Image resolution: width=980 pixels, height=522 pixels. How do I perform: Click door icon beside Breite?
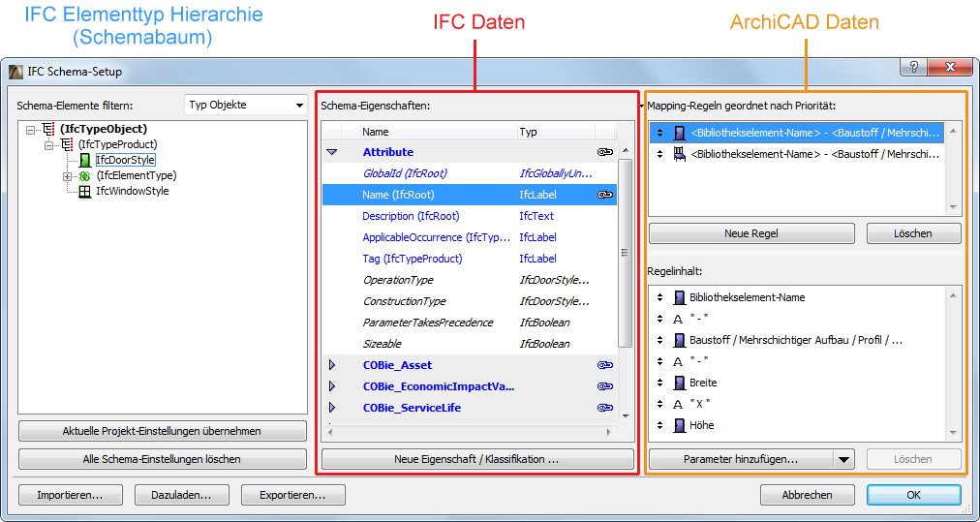pyautogui.click(x=679, y=383)
